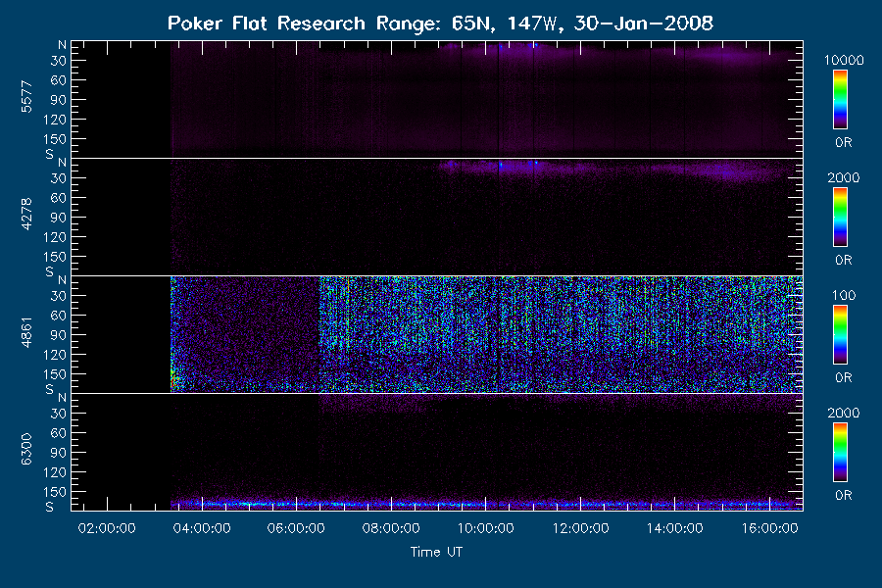Click the Time UT axis label
This screenshot has width=882, height=588.
436,552
